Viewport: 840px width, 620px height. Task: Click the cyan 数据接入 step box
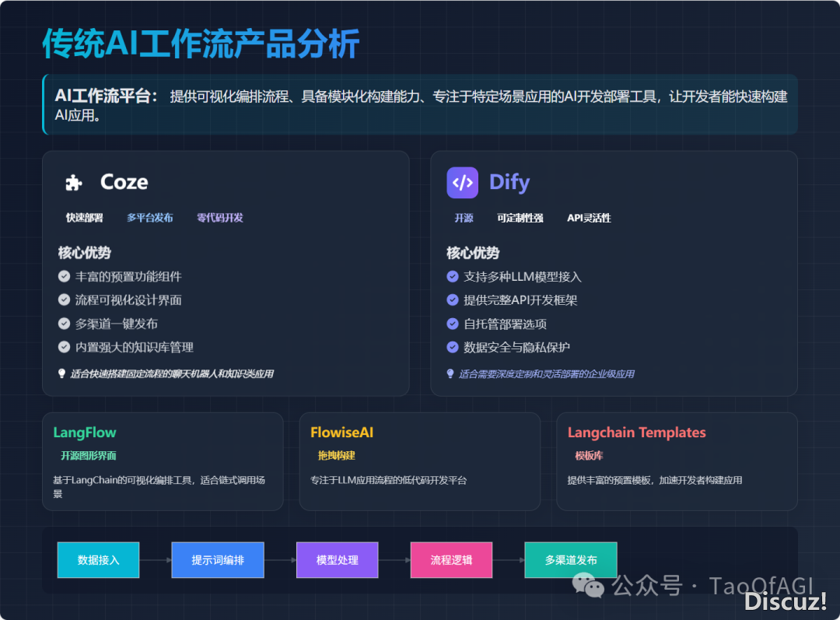(x=98, y=560)
